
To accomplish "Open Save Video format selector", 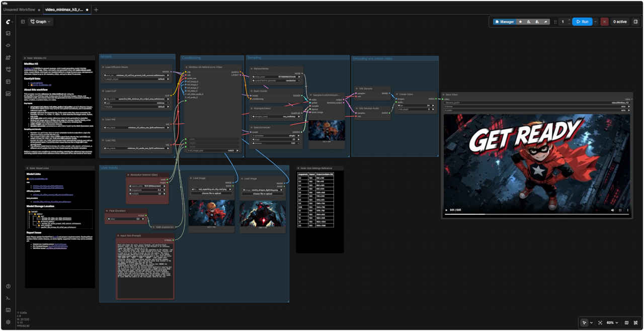I will click(x=537, y=107).
